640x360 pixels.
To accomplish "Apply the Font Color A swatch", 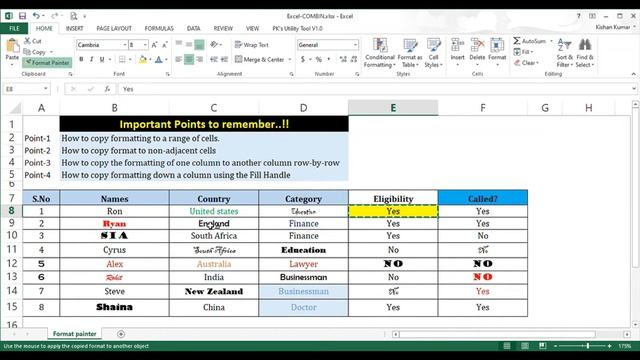I will click(159, 60).
